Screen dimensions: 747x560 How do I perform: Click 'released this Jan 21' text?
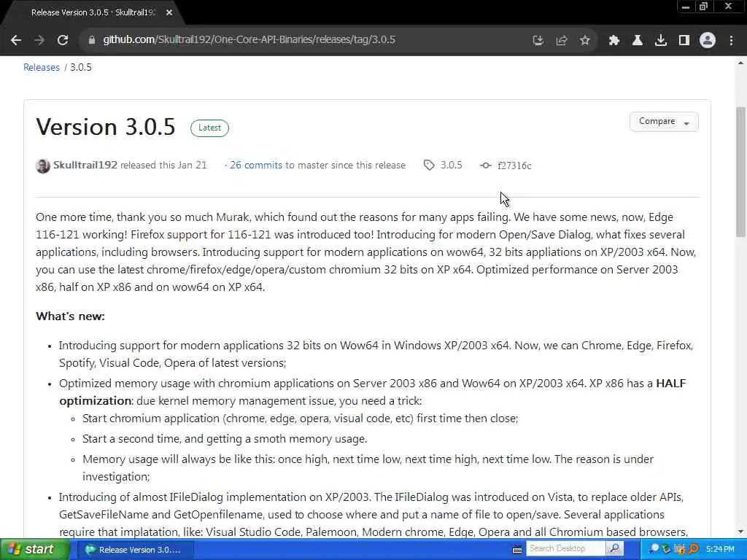point(163,166)
